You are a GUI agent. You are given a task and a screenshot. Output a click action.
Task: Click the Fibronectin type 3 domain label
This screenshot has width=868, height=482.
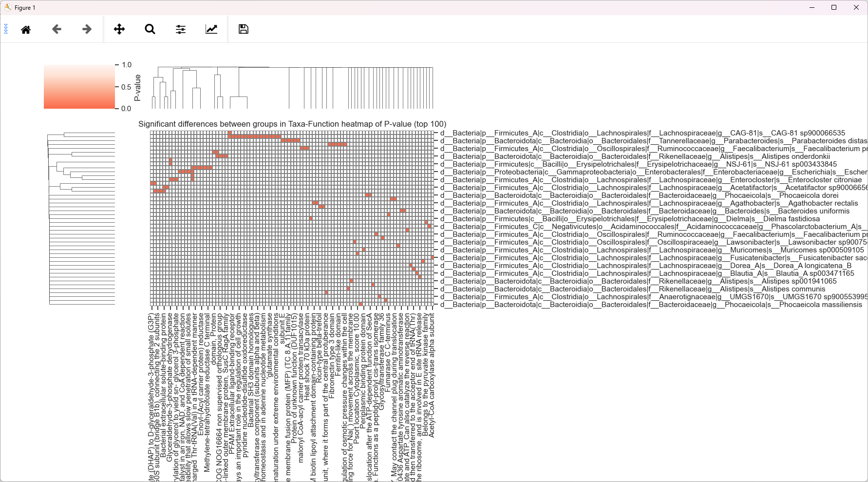pos(332,356)
